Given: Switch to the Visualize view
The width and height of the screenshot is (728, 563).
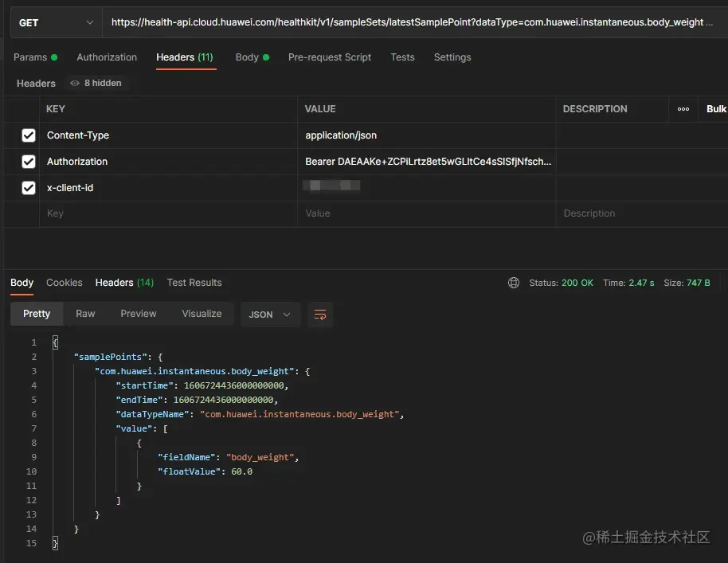Looking at the screenshot, I should [202, 314].
